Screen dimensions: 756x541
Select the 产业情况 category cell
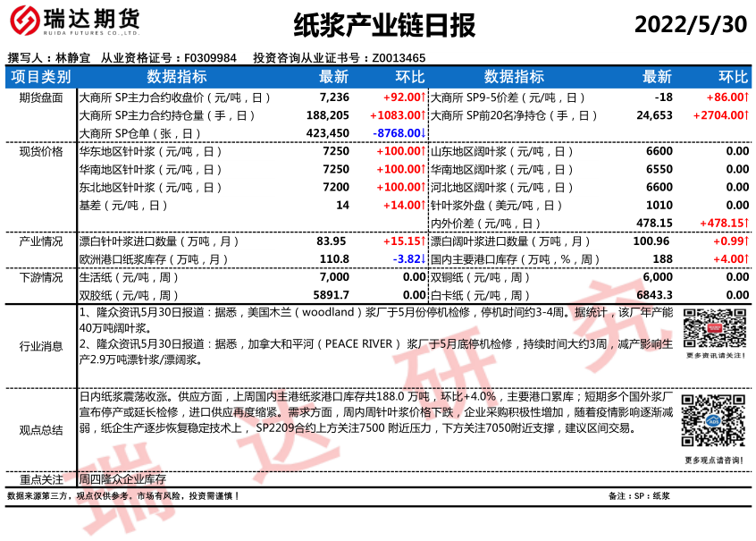[40, 241]
